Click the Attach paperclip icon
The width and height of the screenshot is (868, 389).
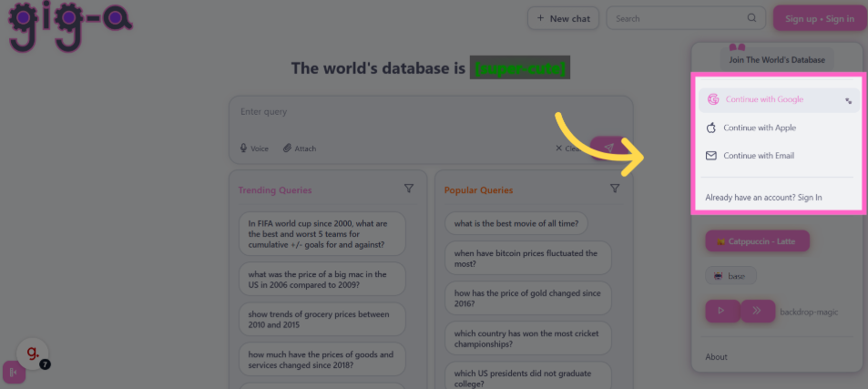[287, 148]
